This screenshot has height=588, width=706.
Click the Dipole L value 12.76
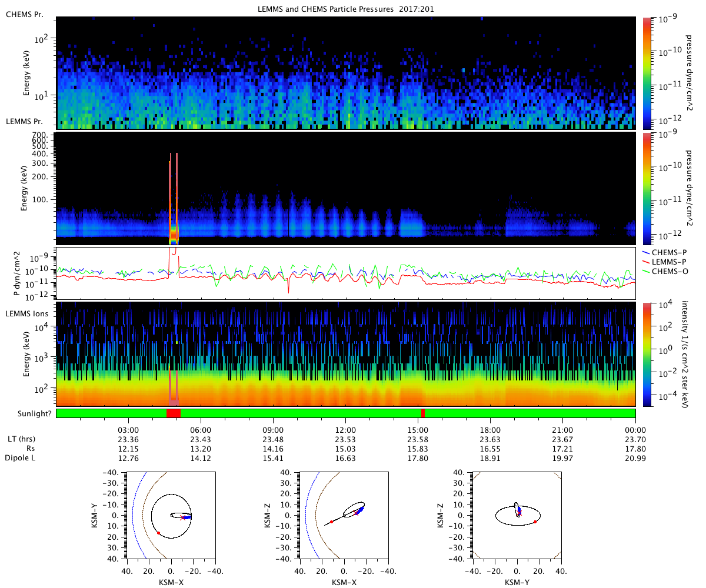[x=128, y=458]
